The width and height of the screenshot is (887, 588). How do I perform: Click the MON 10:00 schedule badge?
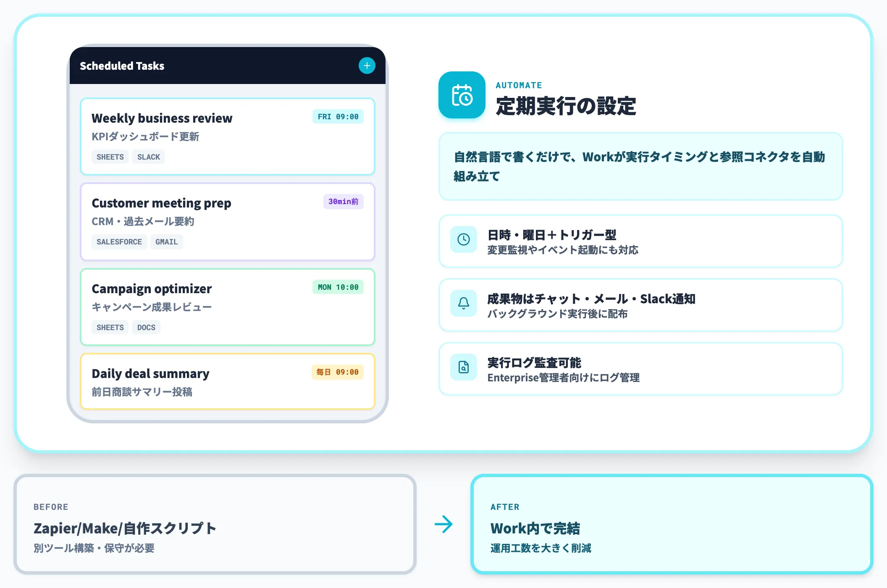(x=338, y=287)
